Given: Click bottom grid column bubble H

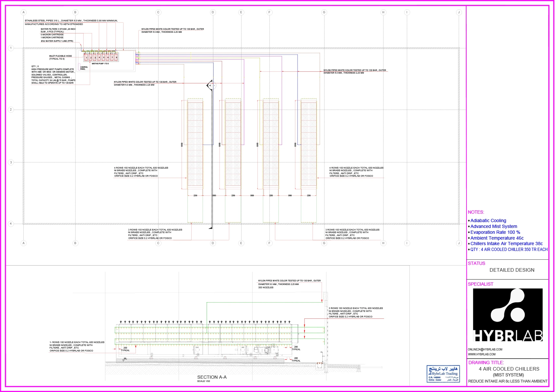Looking at the screenshot, I should tap(383, 243).
